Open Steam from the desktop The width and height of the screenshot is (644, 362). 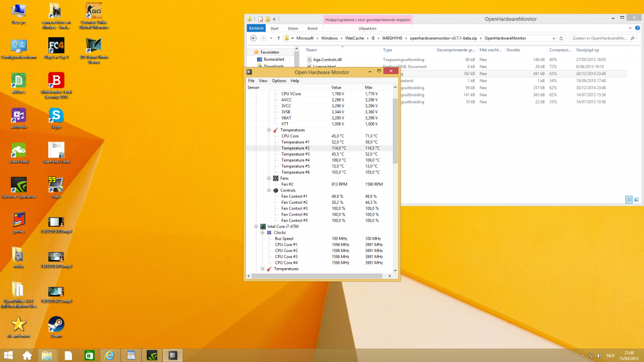[x=56, y=324]
